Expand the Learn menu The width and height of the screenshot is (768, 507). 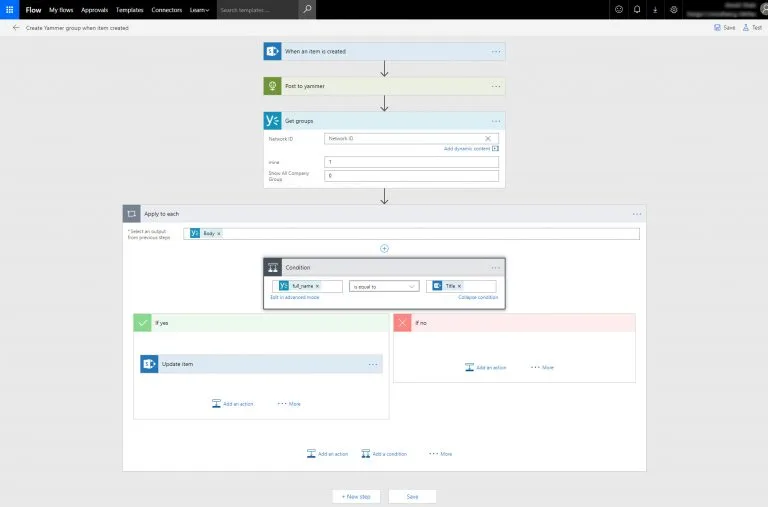(x=199, y=10)
